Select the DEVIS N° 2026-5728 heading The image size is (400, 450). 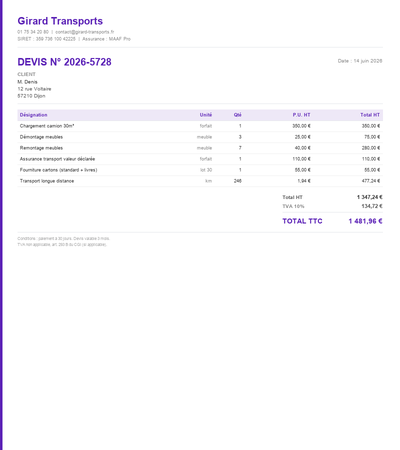64,62
